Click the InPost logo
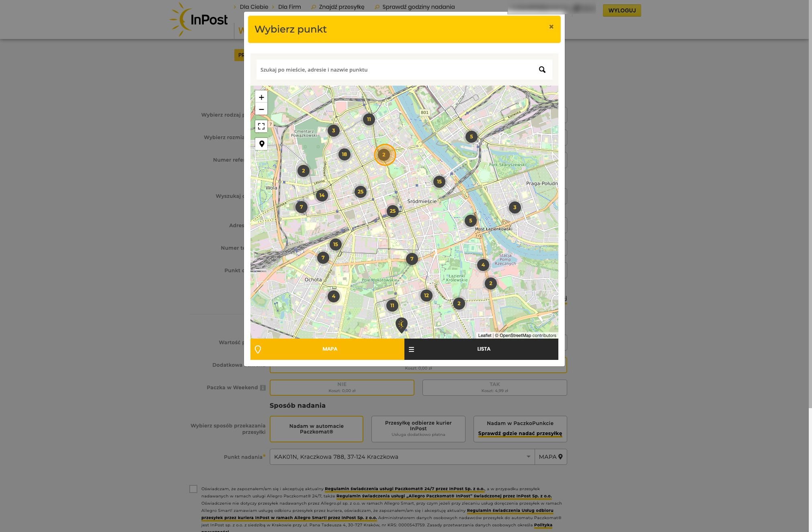This screenshot has height=532, width=812. (x=199, y=19)
